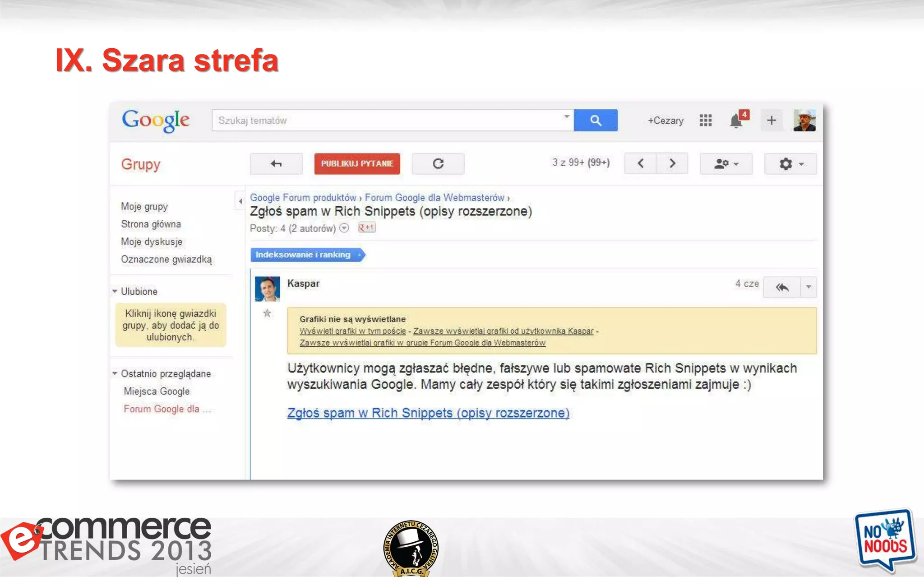Open the Google apps grid icon
This screenshot has height=577, width=924.
pyautogui.click(x=706, y=120)
